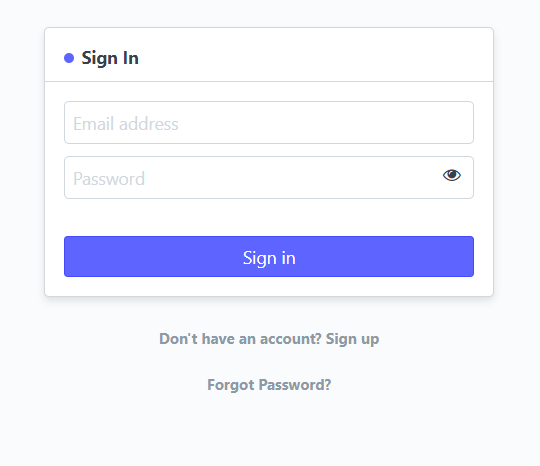The image size is (540, 466).
Task: Click the purple dot beside Sign In
Action: tap(69, 58)
